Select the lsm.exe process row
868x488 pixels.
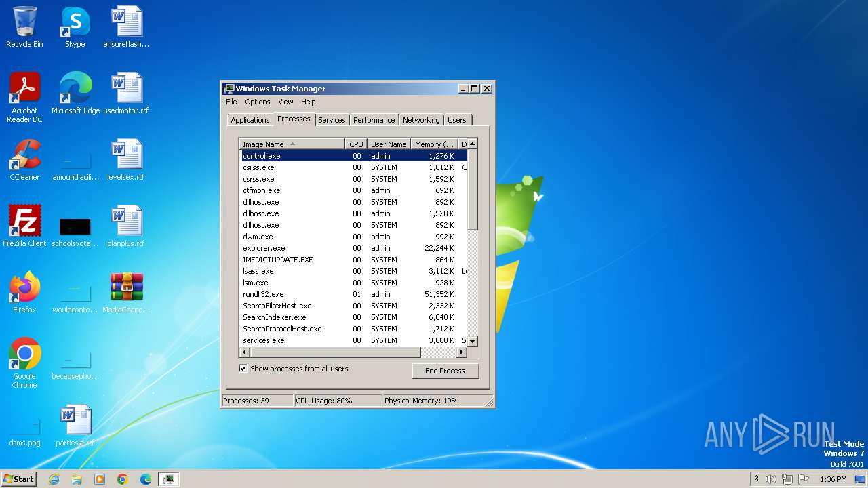coord(353,283)
